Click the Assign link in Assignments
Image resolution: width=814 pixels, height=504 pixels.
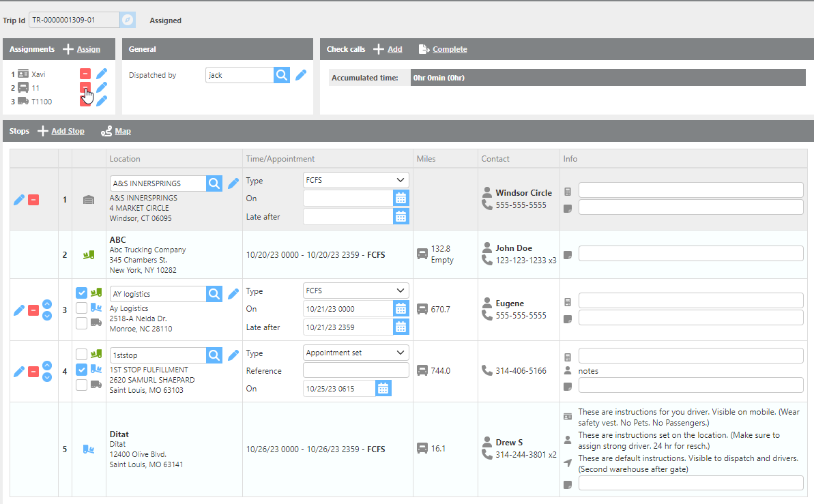point(88,49)
